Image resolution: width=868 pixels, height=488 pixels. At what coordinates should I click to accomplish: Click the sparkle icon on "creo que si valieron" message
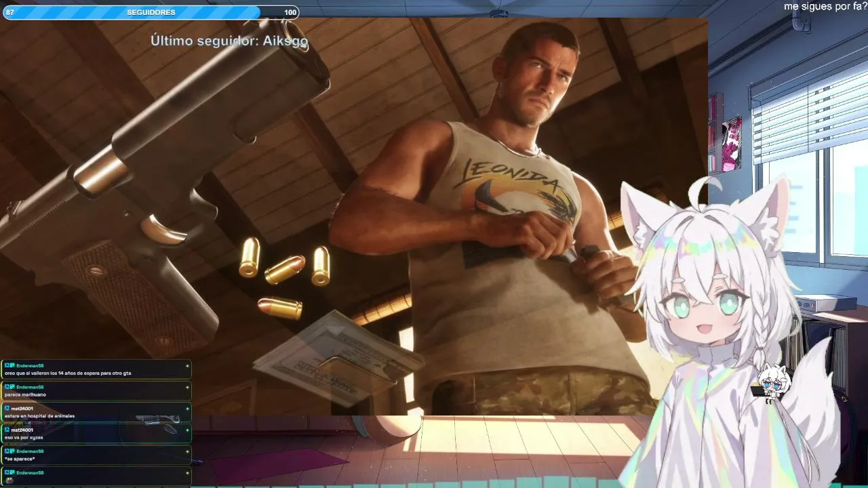tap(187, 366)
